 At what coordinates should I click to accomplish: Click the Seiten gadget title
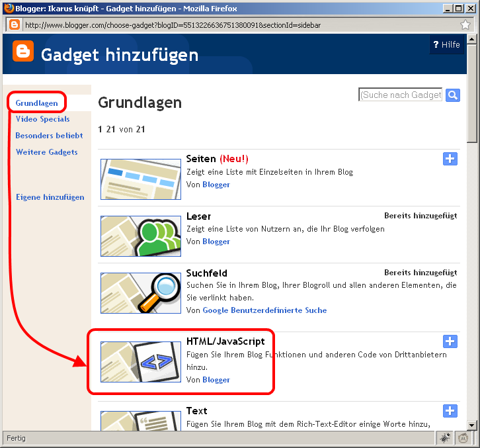tap(201, 159)
